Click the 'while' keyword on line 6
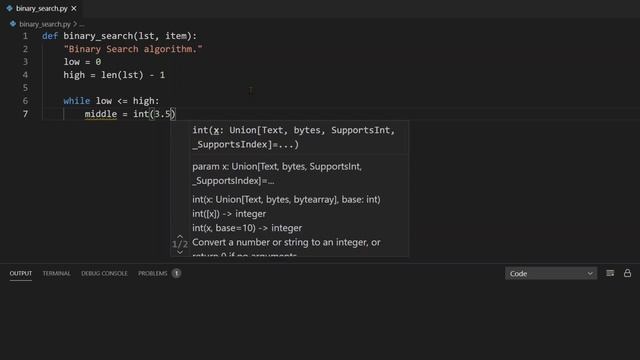The height and width of the screenshot is (360, 640). coord(77,101)
